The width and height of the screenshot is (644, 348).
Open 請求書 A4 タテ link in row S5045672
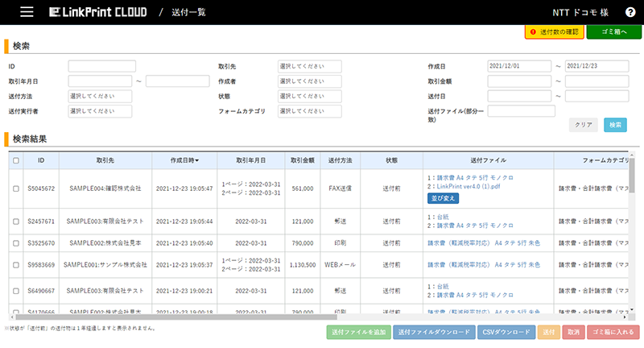coord(475,178)
